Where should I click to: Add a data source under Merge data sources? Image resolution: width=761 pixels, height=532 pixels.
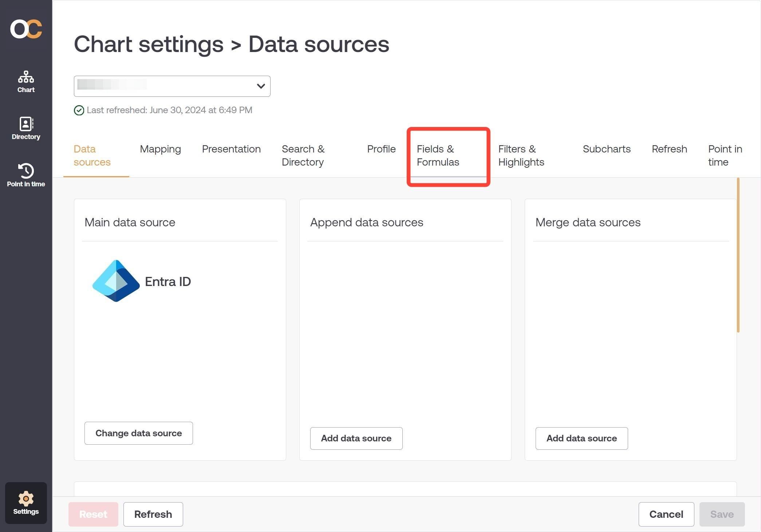tap(581, 438)
